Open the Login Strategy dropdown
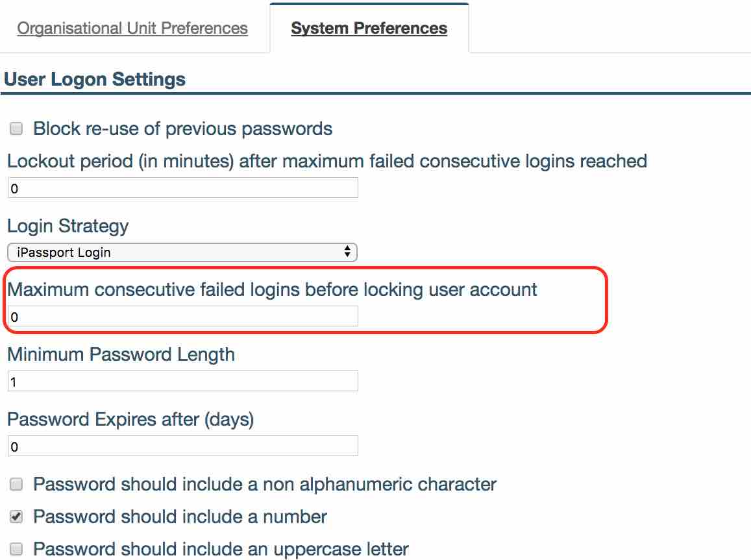 [x=182, y=252]
